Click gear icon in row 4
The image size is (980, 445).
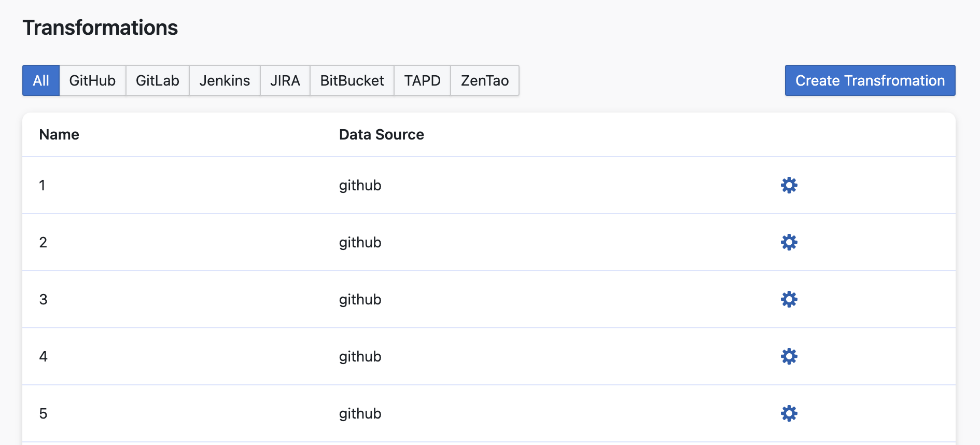789,356
